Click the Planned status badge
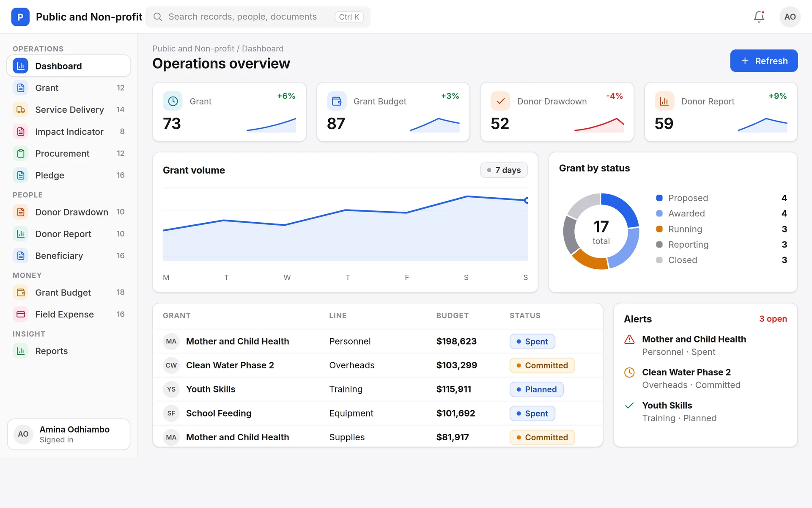This screenshot has height=508, width=812. [536, 389]
